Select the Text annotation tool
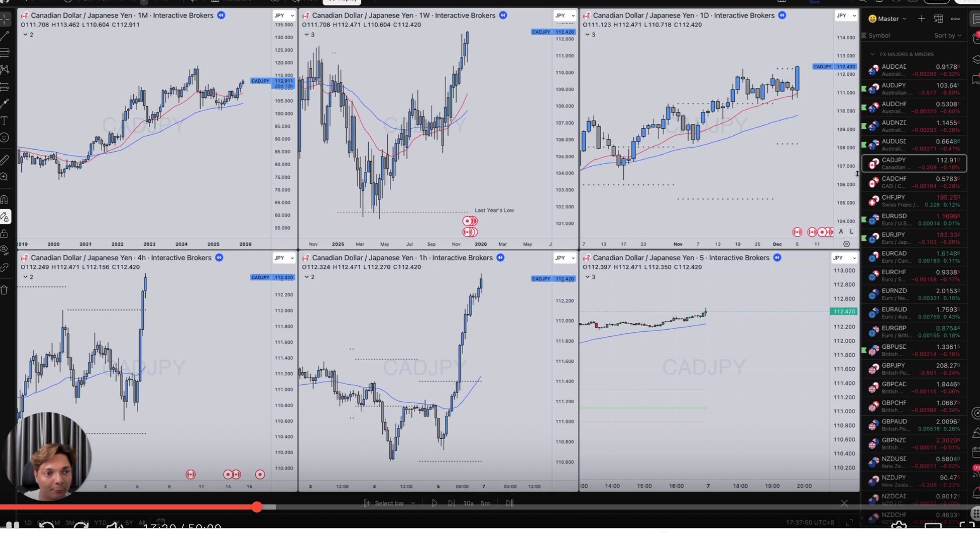The height and width of the screenshot is (533, 980). coord(5,121)
